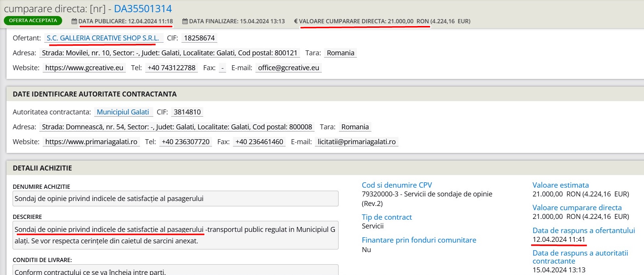Click the supplier website https://www.gcreative.eu
Screen dimensions: 644x275
coord(84,68)
